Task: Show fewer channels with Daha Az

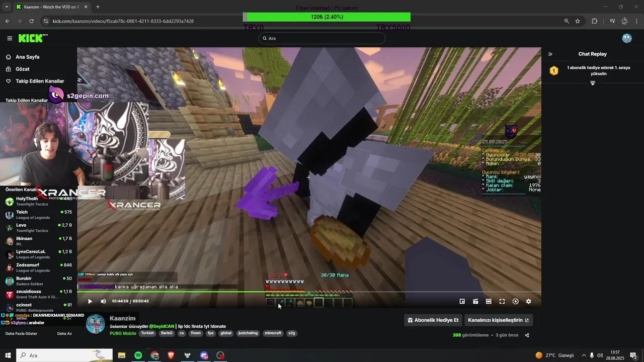Action: click(64, 333)
